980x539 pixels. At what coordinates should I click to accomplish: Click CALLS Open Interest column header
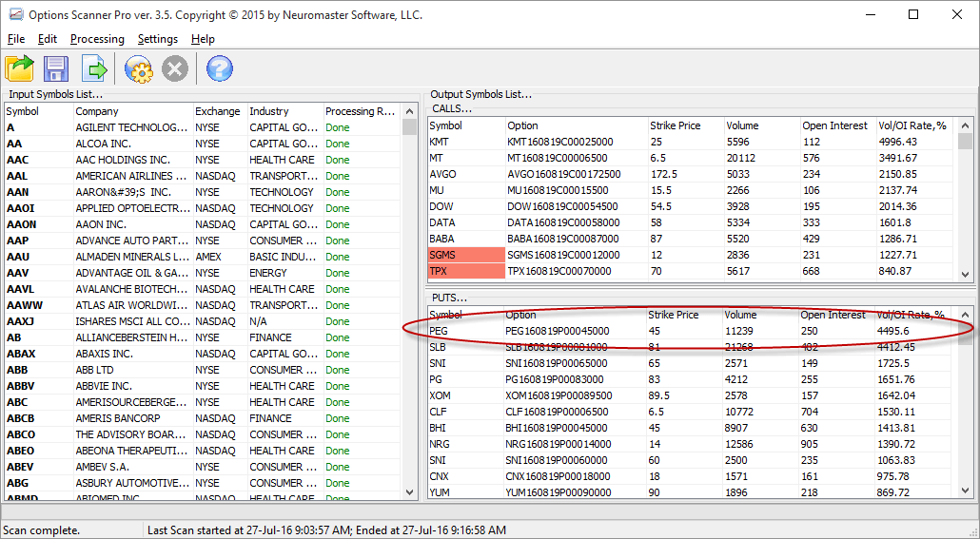[x=837, y=125]
